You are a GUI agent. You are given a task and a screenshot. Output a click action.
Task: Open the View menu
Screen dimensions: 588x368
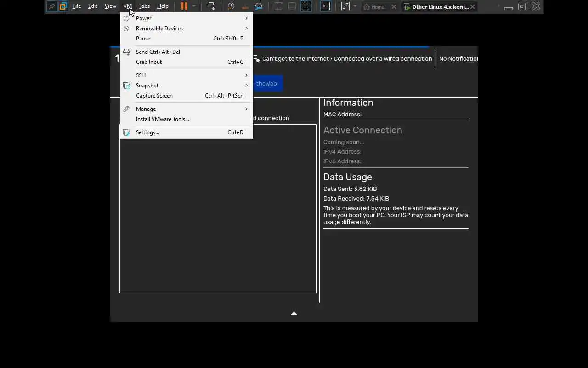(110, 6)
